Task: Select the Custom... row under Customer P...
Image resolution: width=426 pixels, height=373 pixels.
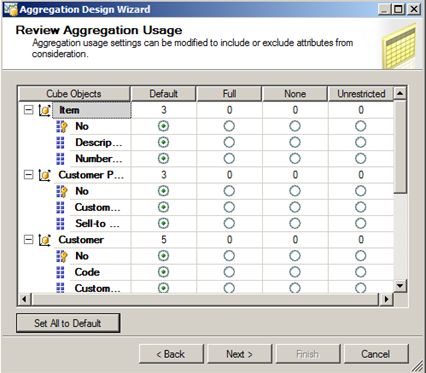Action: tap(97, 207)
